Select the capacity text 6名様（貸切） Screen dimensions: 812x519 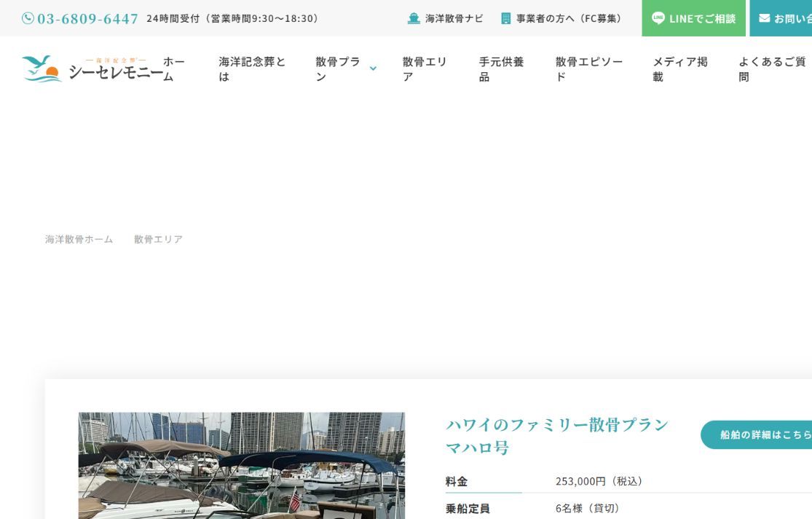click(x=588, y=508)
